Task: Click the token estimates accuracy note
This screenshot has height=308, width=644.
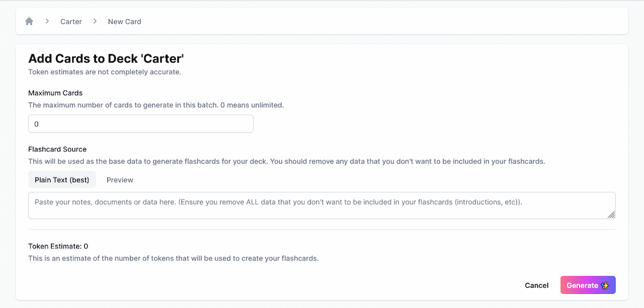Action: 105,72
